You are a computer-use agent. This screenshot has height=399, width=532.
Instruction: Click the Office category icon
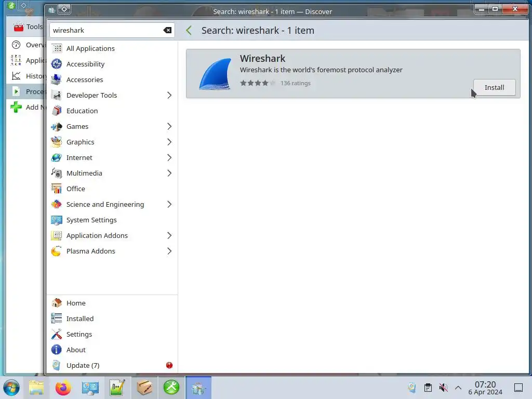point(56,189)
